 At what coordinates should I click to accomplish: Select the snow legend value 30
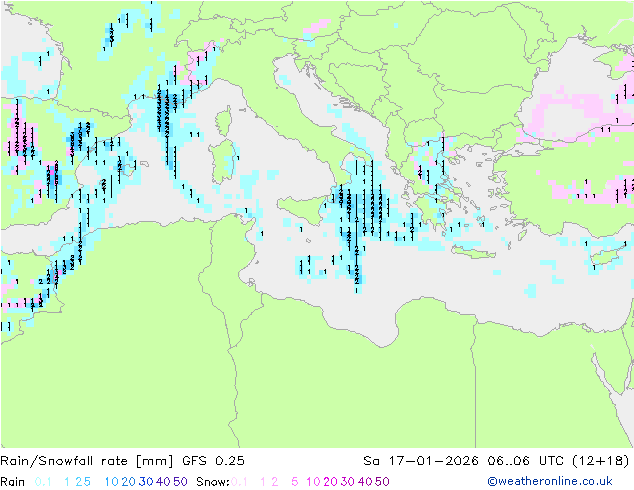tap(348, 482)
